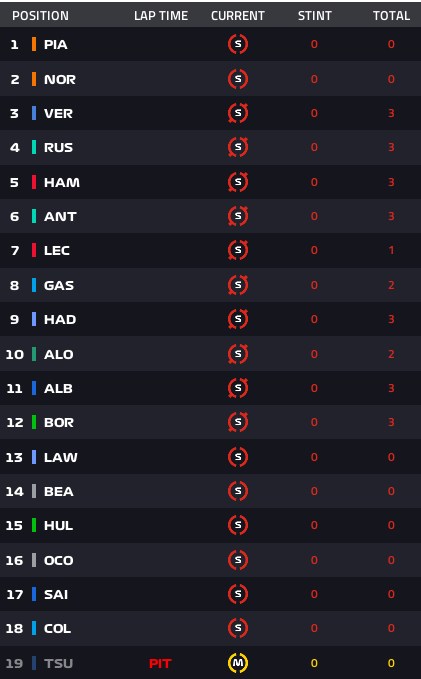Select VER's soft tyre compound icon
Viewport: 421px width, 679px height.
(x=238, y=113)
